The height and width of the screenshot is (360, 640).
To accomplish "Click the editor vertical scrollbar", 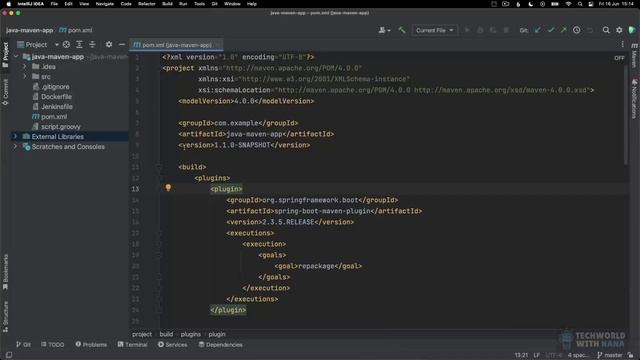I will [x=626, y=114].
